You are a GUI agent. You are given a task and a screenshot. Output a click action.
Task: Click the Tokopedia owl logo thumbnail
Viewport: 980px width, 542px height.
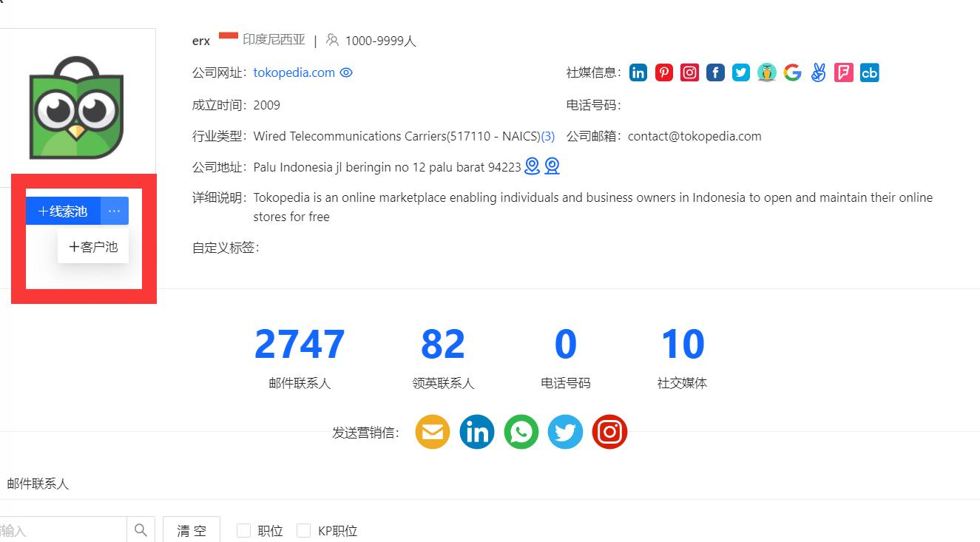pyautogui.click(x=76, y=107)
